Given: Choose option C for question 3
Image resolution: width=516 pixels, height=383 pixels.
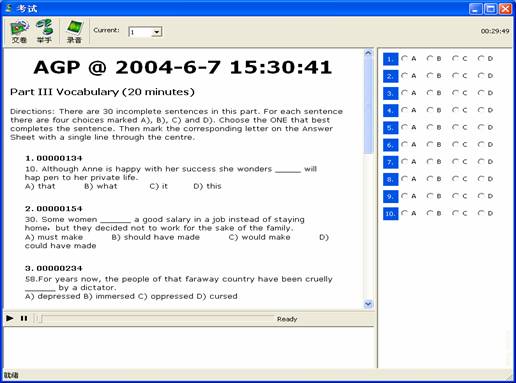Looking at the screenshot, I should point(456,93).
